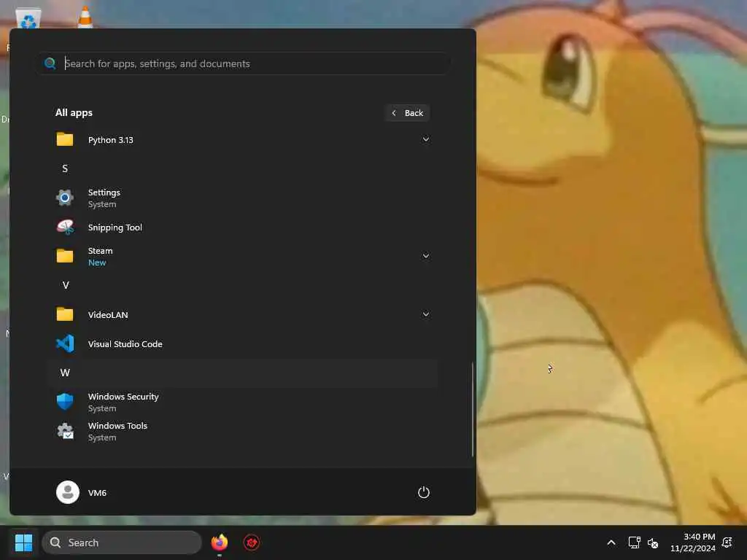The width and height of the screenshot is (747, 560).
Task: Click the 'Windows Tools' label
Action: pos(117,425)
